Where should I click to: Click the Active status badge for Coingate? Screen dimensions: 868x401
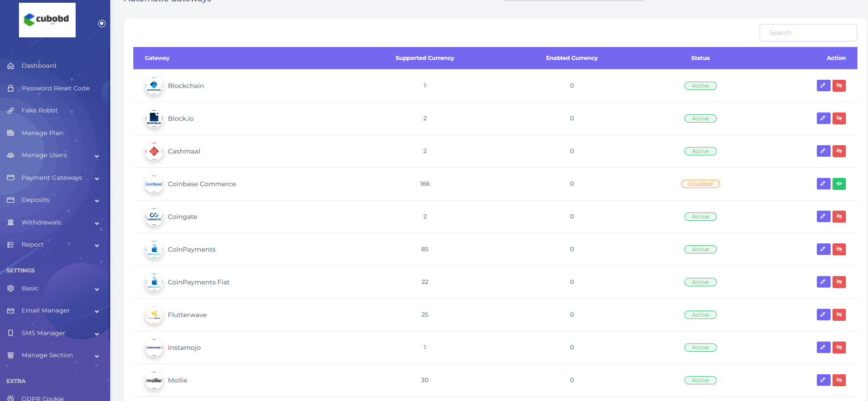pos(700,217)
